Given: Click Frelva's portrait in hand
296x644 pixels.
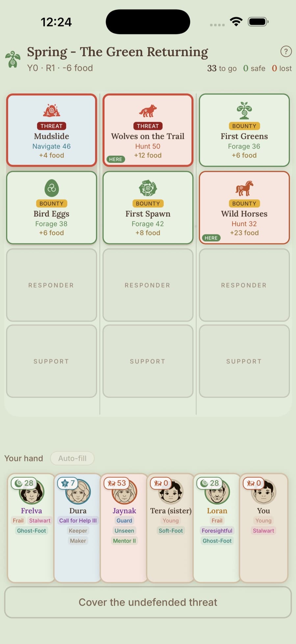Looking at the screenshot, I should click(32, 492).
